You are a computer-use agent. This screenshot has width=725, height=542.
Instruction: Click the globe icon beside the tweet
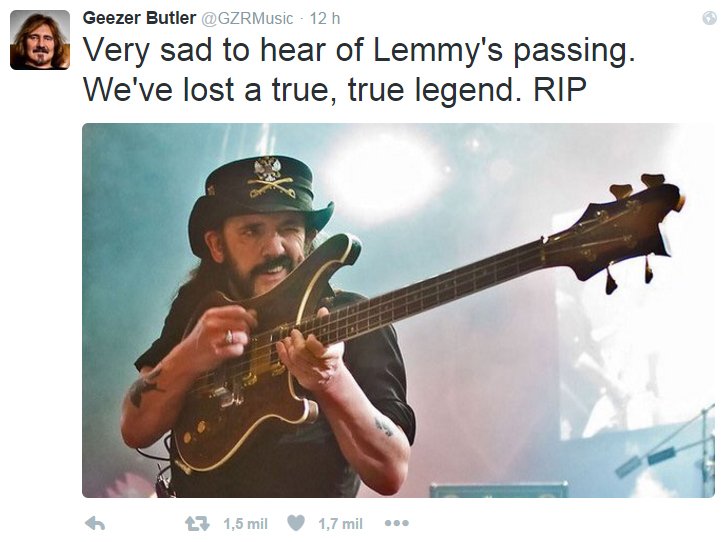click(x=709, y=18)
